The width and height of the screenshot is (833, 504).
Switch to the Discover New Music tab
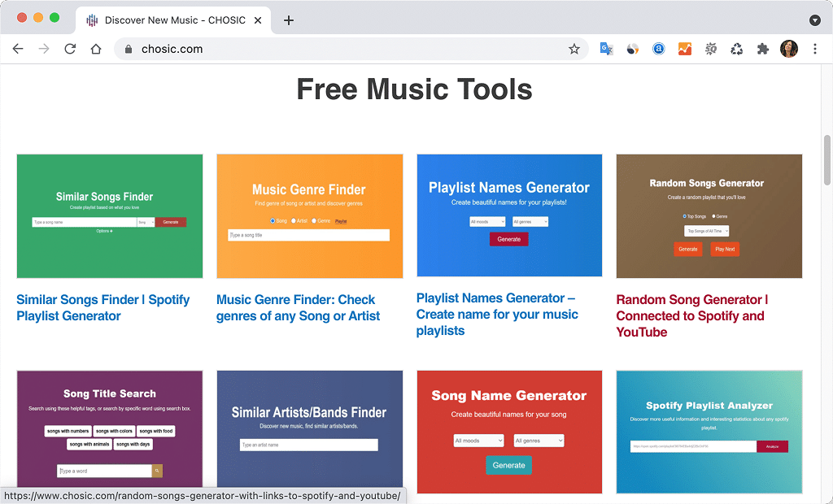pyautogui.click(x=173, y=20)
